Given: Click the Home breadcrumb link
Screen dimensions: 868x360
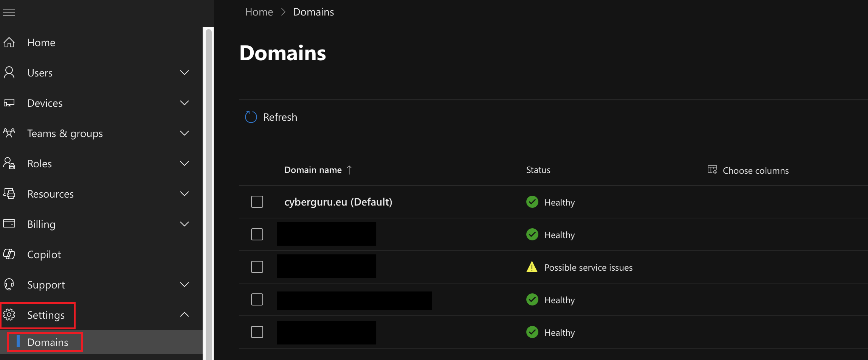Looking at the screenshot, I should click(259, 12).
